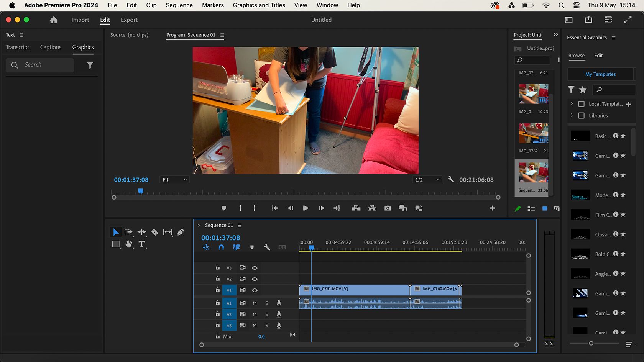Click the Export Frame camera icon
Viewport: 644px width, 362px height.
click(x=387, y=208)
